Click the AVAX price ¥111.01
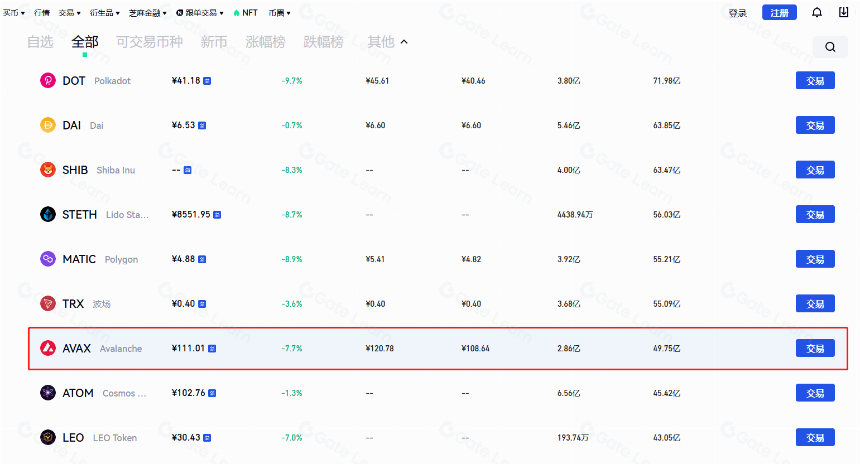 pyautogui.click(x=188, y=348)
